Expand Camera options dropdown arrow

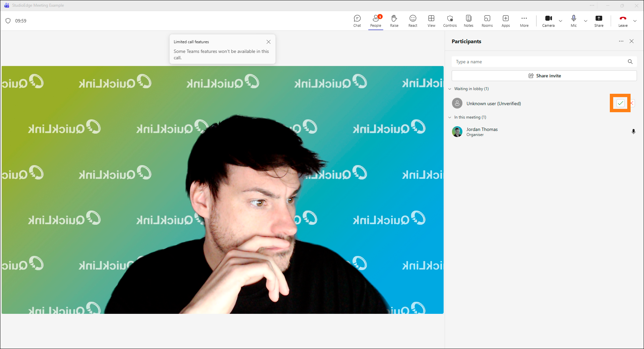coord(561,21)
